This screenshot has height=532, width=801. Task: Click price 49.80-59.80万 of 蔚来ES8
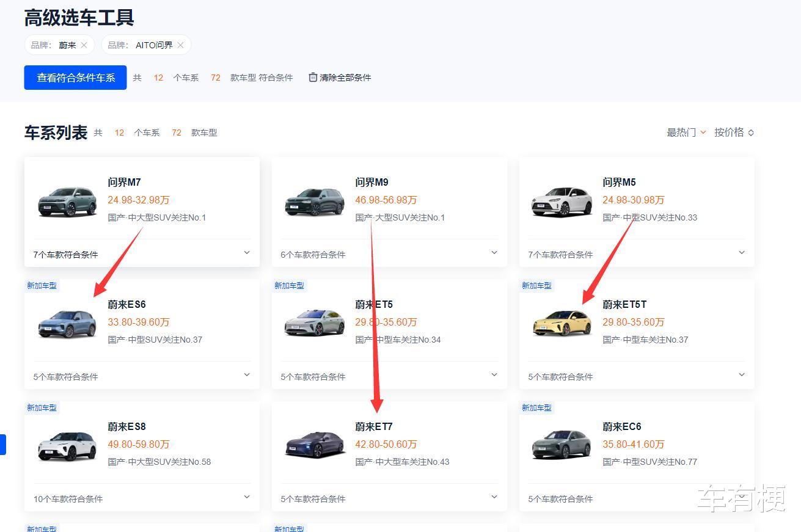point(139,444)
